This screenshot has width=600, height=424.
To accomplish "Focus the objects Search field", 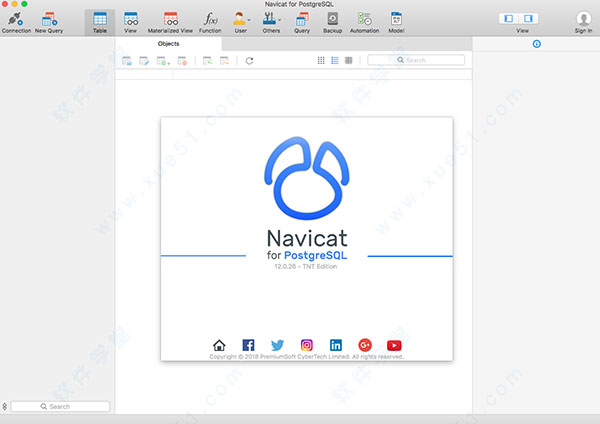I will [x=416, y=60].
